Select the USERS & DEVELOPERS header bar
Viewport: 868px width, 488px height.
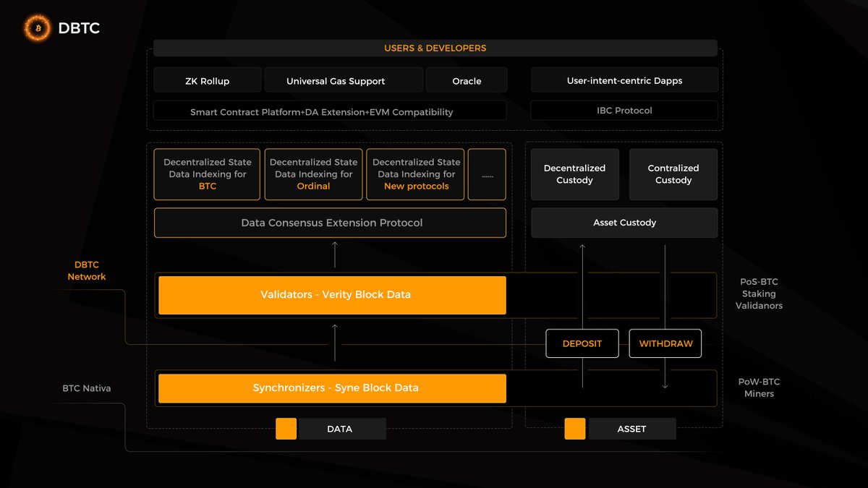pos(434,48)
